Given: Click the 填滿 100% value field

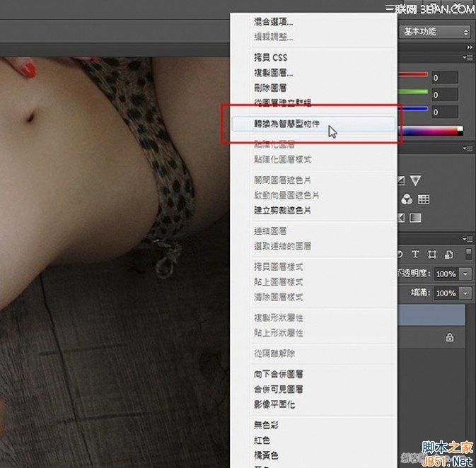Looking at the screenshot, I should pyautogui.click(x=446, y=293).
